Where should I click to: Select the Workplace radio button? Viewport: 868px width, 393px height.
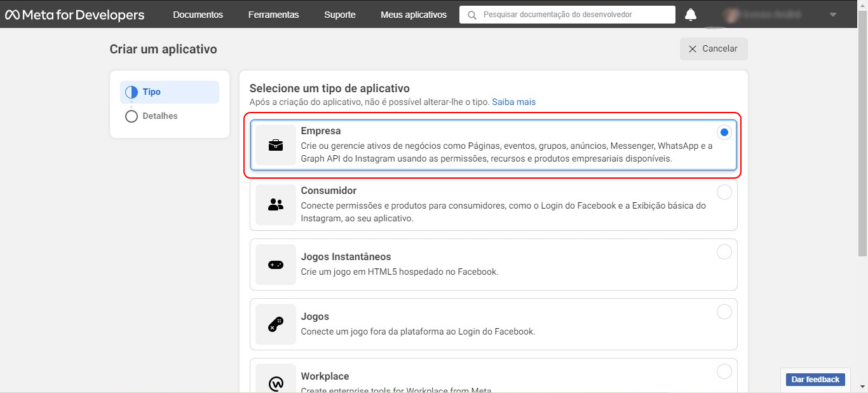(x=724, y=371)
